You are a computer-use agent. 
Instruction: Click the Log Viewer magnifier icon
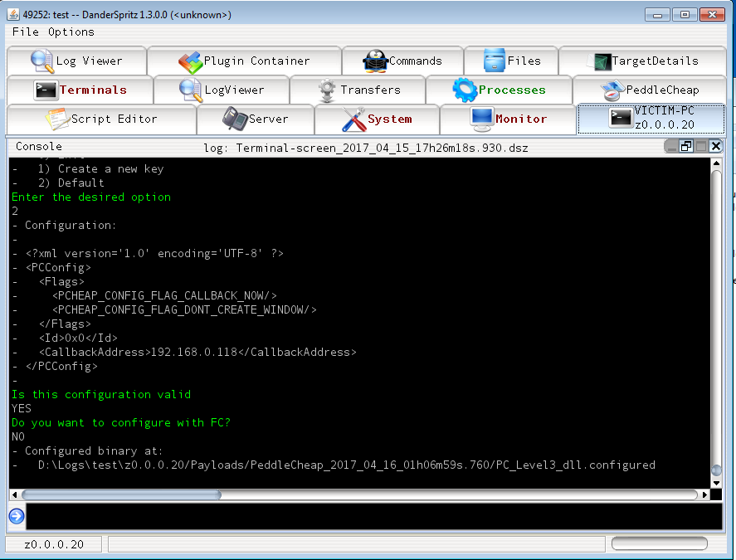(41, 61)
